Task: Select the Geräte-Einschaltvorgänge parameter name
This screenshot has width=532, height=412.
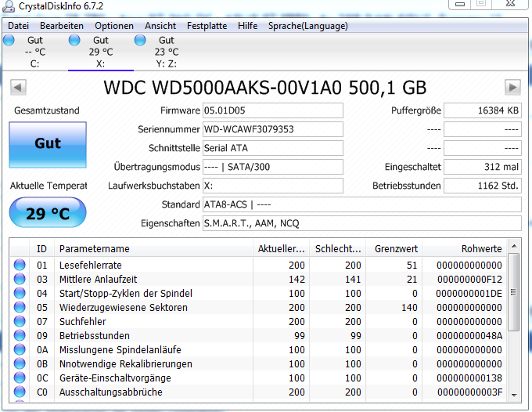Action: pos(115,378)
